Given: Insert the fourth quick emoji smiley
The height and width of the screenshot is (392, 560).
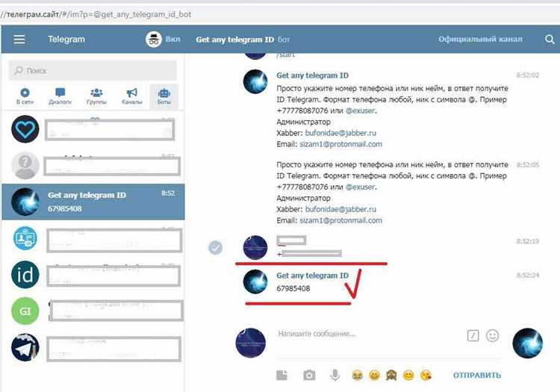Looking at the screenshot, I should point(408,376).
